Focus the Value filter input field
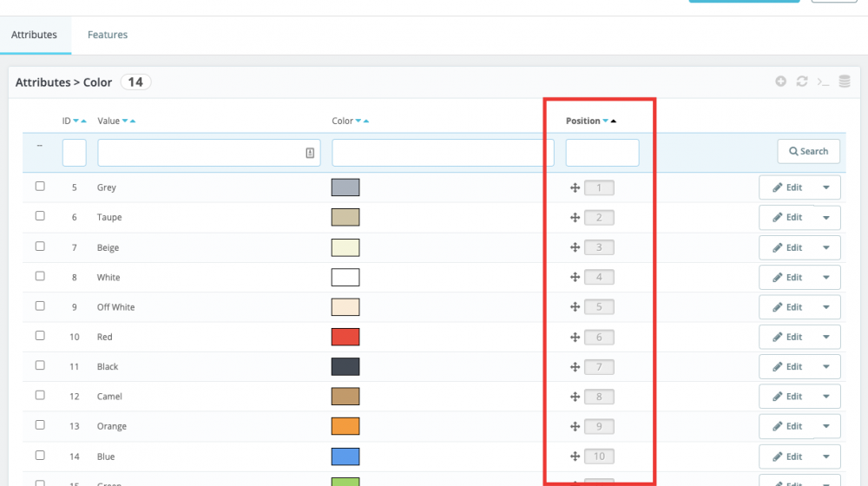Viewport: 868px width, 486px height. 208,153
